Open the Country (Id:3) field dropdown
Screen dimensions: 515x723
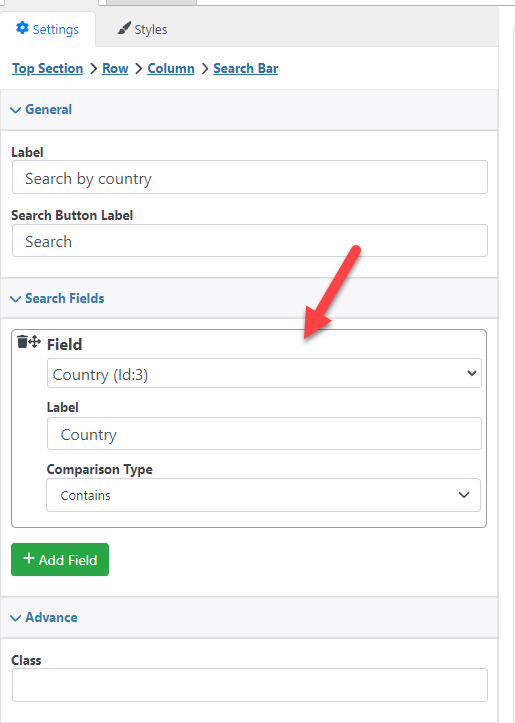264,373
